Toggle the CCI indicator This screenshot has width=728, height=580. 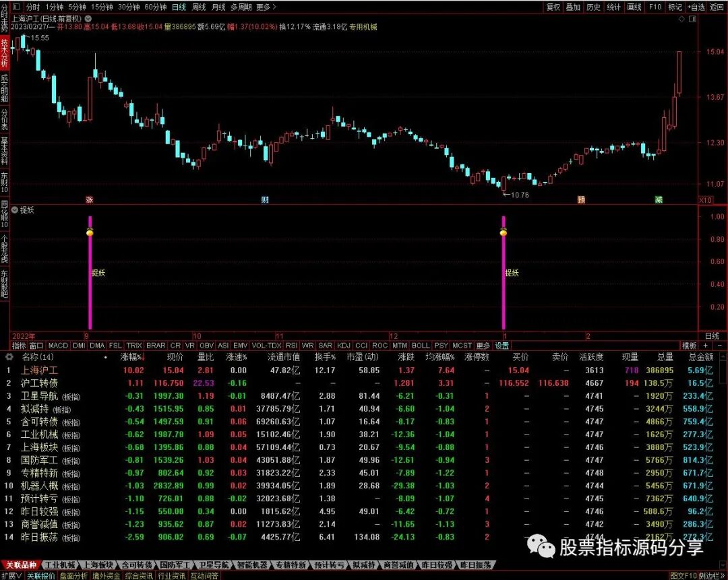point(361,346)
